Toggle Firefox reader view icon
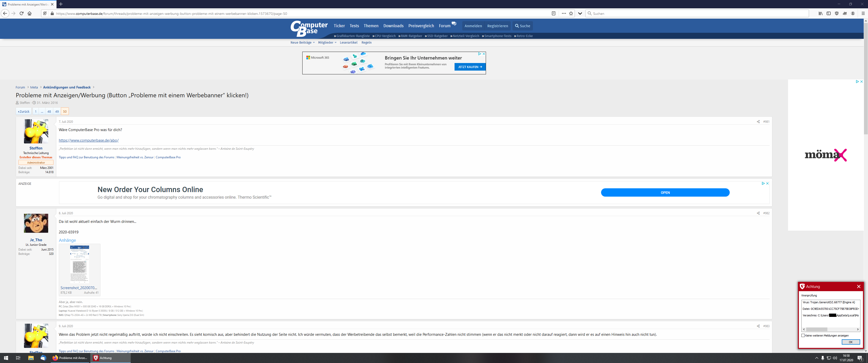The image size is (868, 363). 553,13
